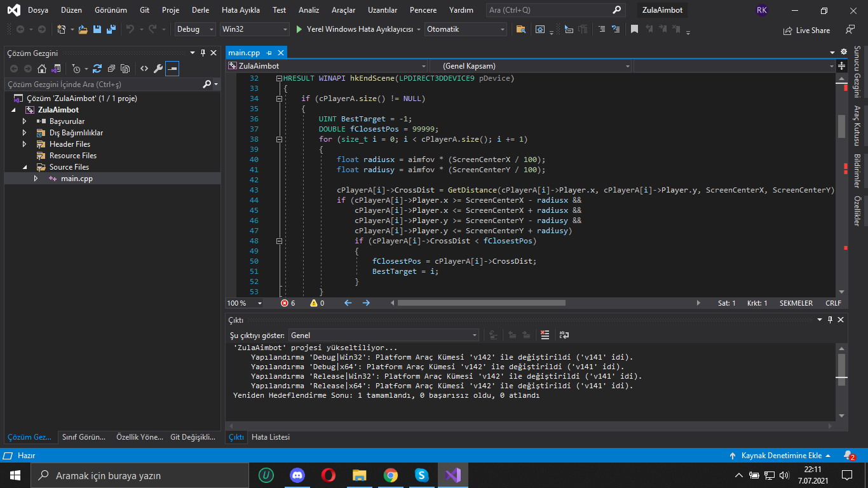
Task: Click the Open File folder icon
Action: [x=83, y=29]
